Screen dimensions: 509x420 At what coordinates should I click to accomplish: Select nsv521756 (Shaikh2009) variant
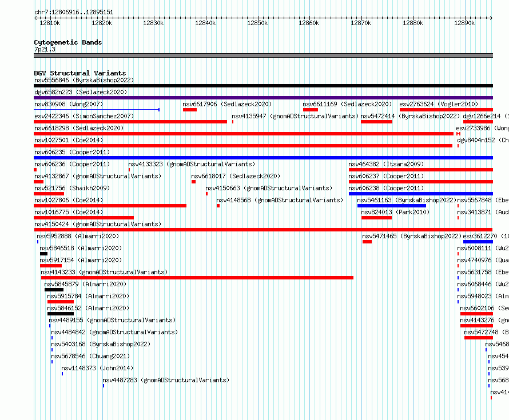tap(72, 188)
